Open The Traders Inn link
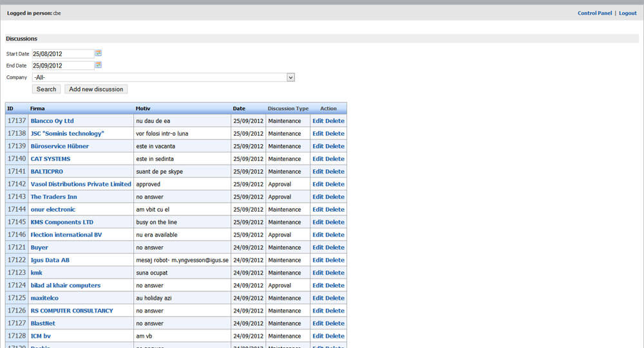This screenshot has width=644, height=348. (x=54, y=197)
